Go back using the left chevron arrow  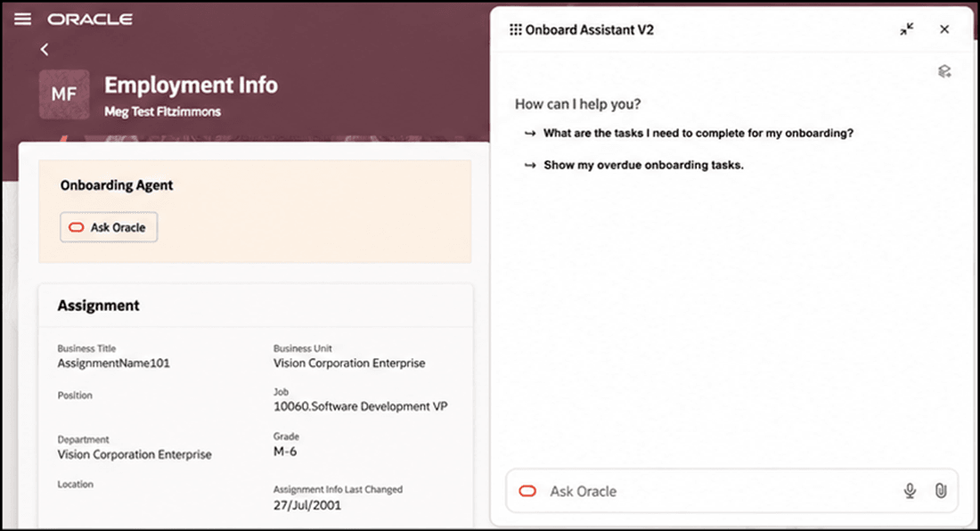click(x=45, y=49)
